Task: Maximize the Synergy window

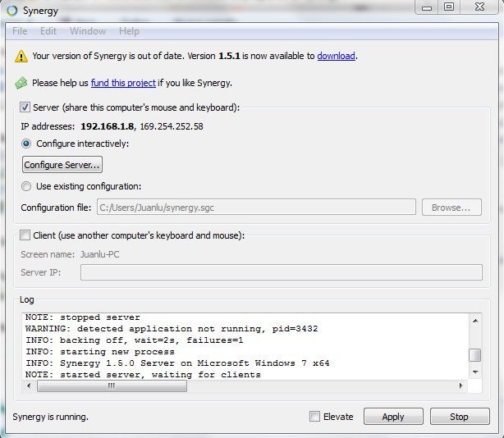Action: (449, 7)
